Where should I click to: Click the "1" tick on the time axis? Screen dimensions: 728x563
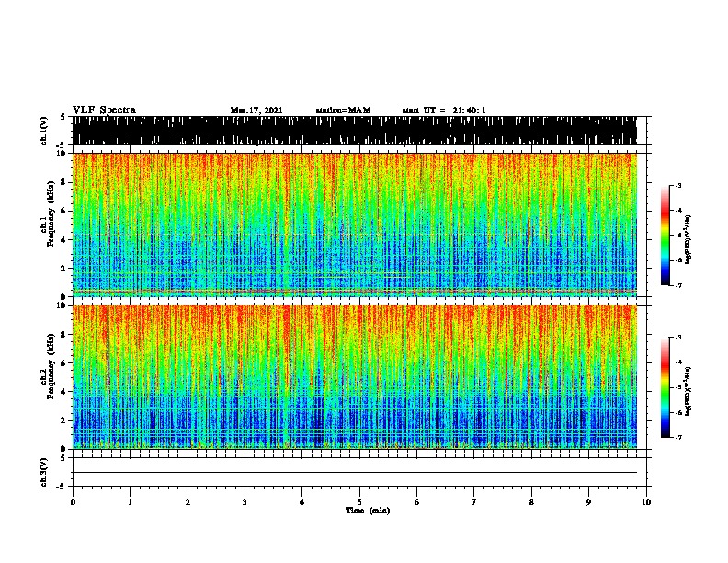pyautogui.click(x=130, y=502)
